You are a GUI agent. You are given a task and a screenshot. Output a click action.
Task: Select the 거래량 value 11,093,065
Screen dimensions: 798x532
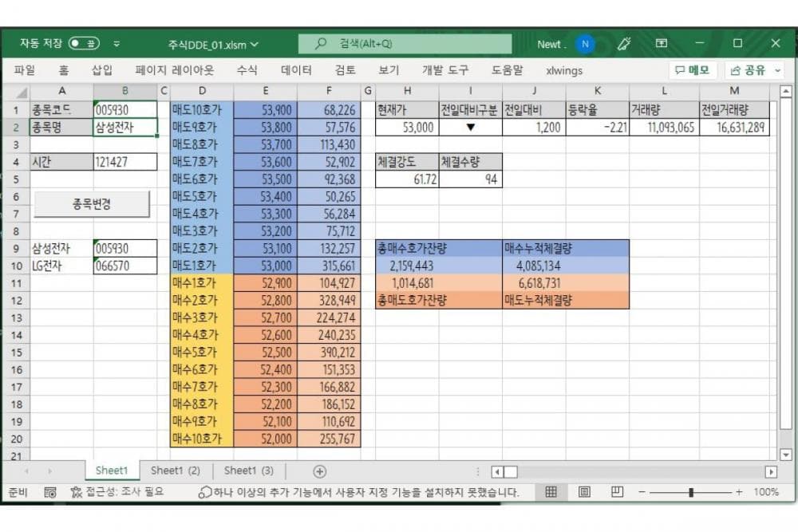click(x=665, y=127)
